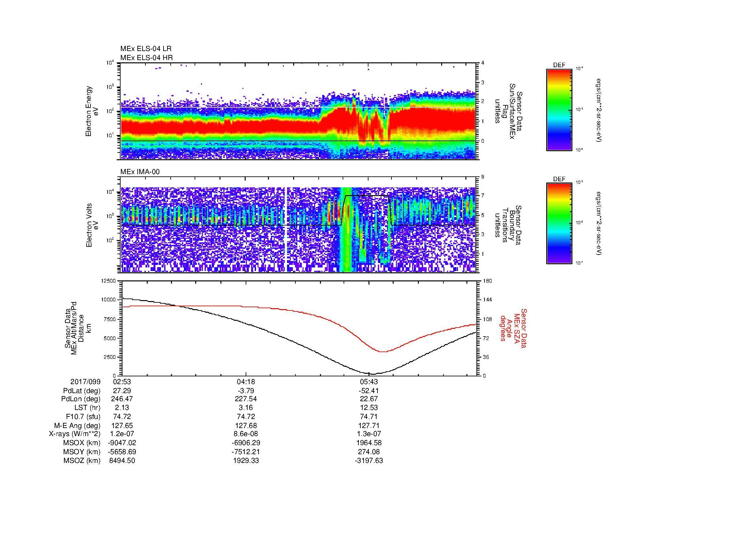Click the '12500' distance axis tick
This screenshot has height=534, width=756.
tap(109, 281)
